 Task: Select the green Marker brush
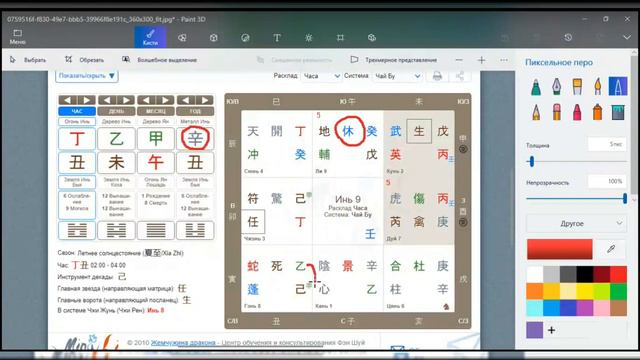pyautogui.click(x=536, y=87)
